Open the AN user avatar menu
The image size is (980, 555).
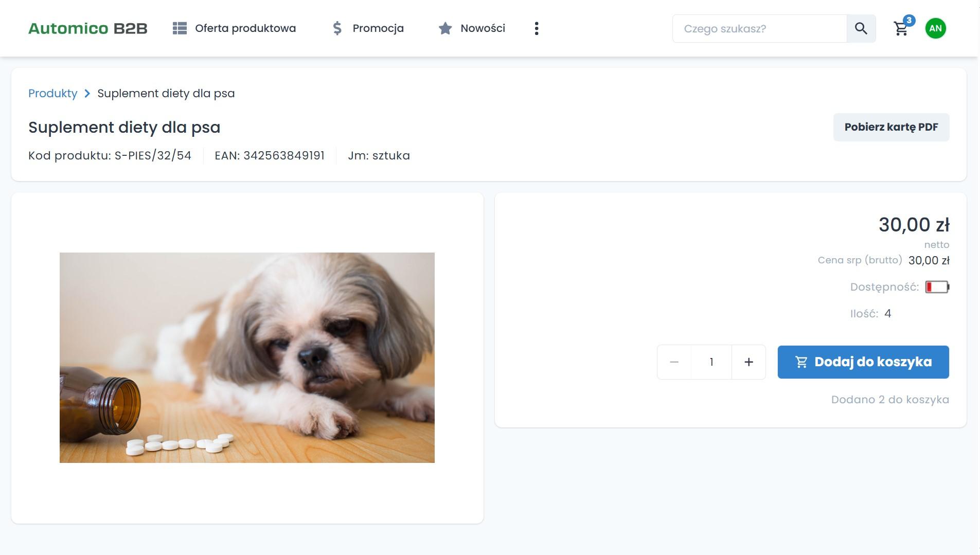click(x=935, y=28)
